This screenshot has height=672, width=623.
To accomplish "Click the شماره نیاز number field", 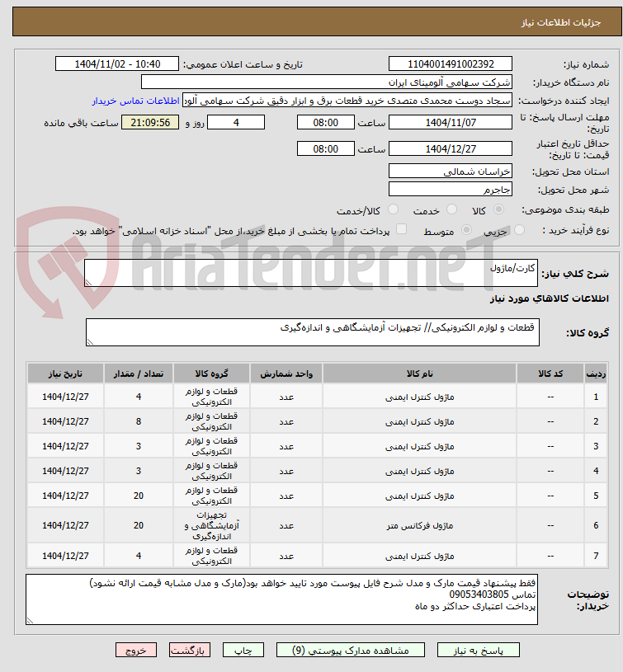I will (451, 63).
